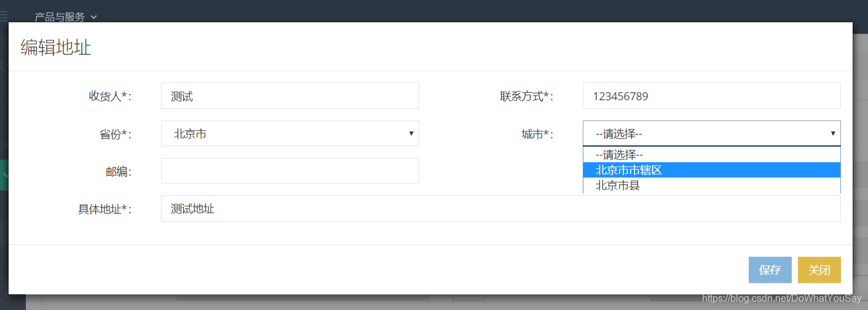Image resolution: width=868 pixels, height=310 pixels.
Task: Choose 北京市市辖区 from the city list
Action: 712,170
